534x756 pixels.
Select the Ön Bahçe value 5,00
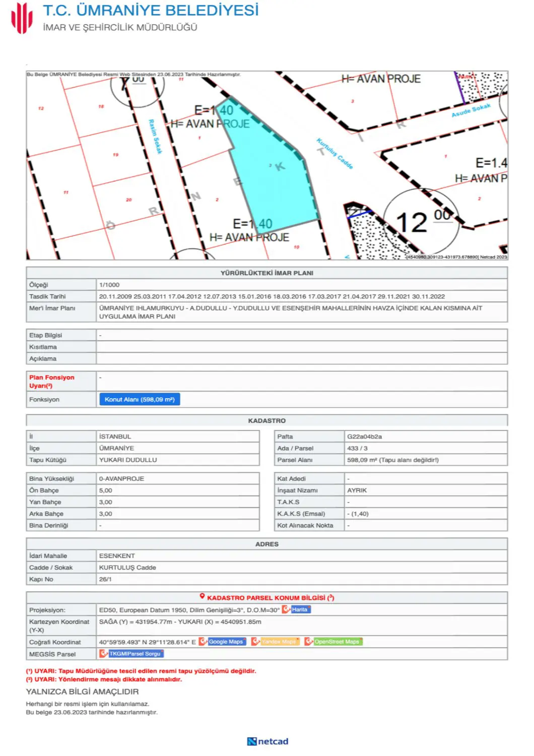tap(105, 490)
